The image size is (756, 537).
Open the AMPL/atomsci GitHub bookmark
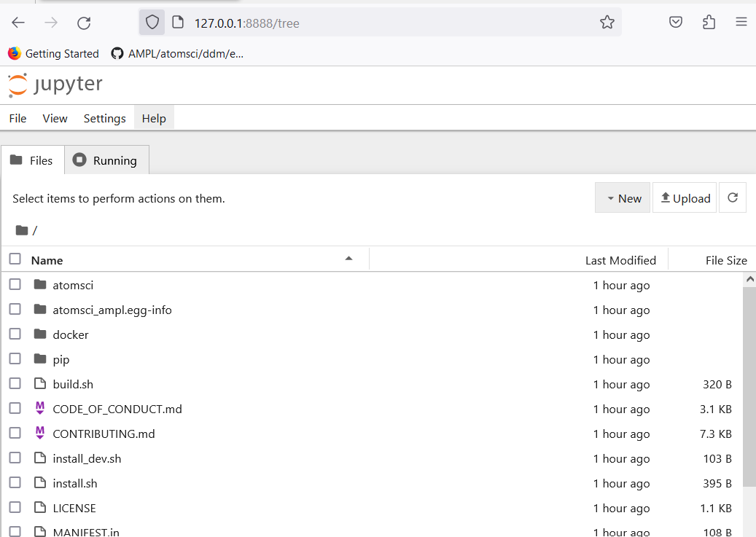(177, 53)
